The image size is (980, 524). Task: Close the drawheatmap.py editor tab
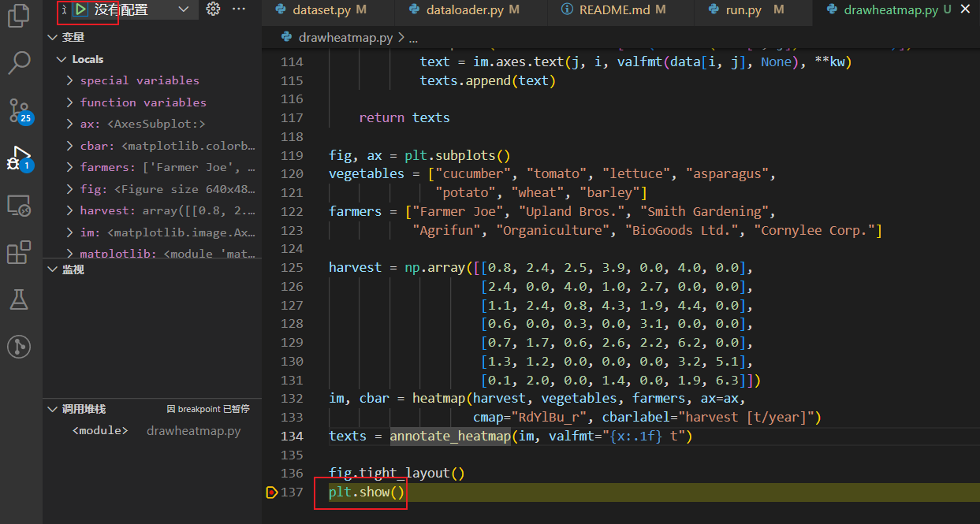(x=965, y=9)
